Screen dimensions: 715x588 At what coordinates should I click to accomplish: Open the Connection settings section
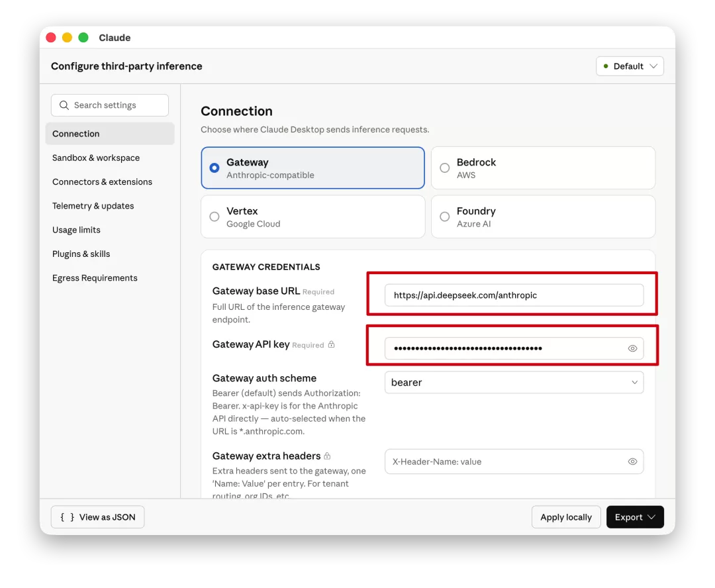[110, 134]
